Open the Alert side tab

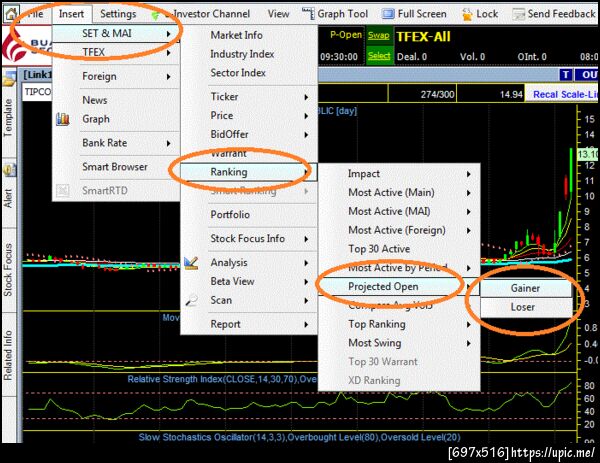[8, 198]
